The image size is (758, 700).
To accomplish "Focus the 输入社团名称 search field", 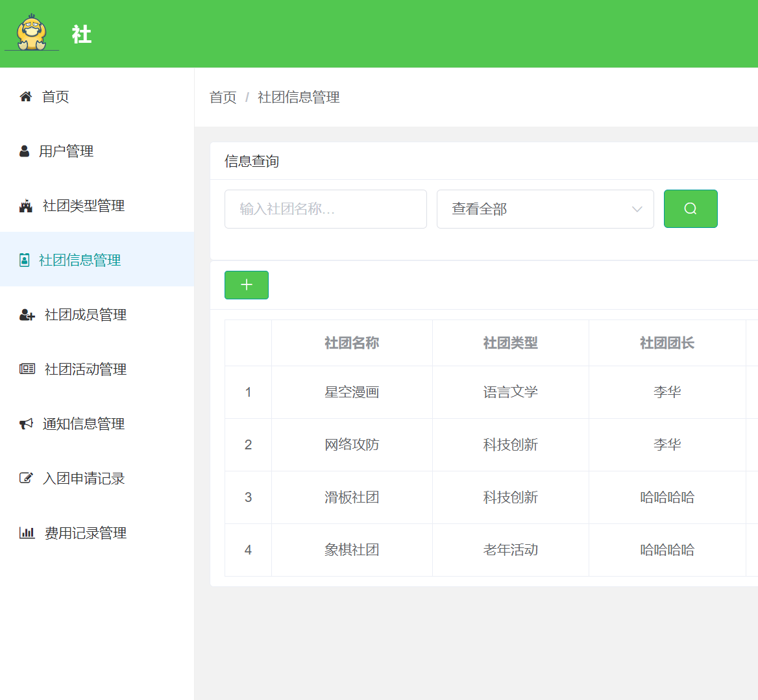I will click(326, 209).
